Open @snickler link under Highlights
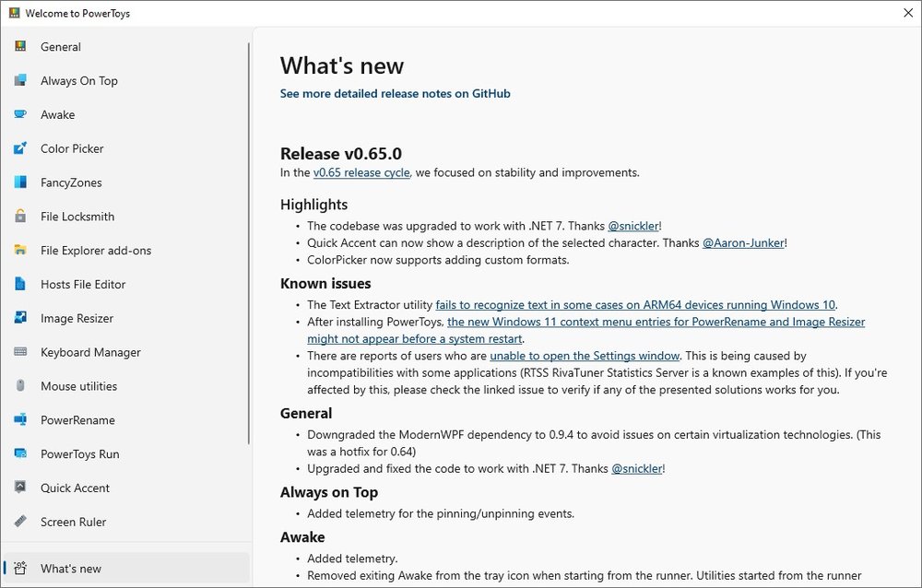The image size is (922, 588). pos(633,226)
